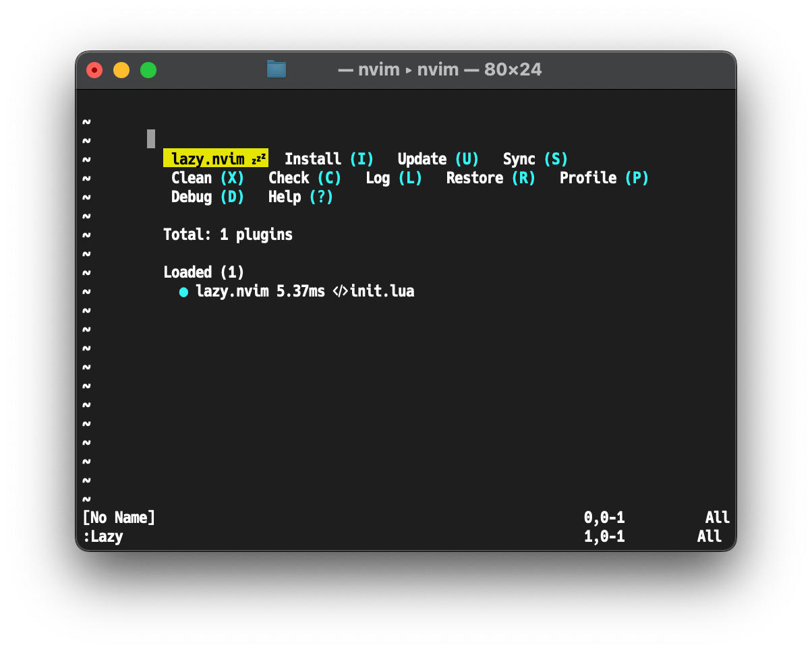Select Check (C) for plugin updates

coord(305,178)
